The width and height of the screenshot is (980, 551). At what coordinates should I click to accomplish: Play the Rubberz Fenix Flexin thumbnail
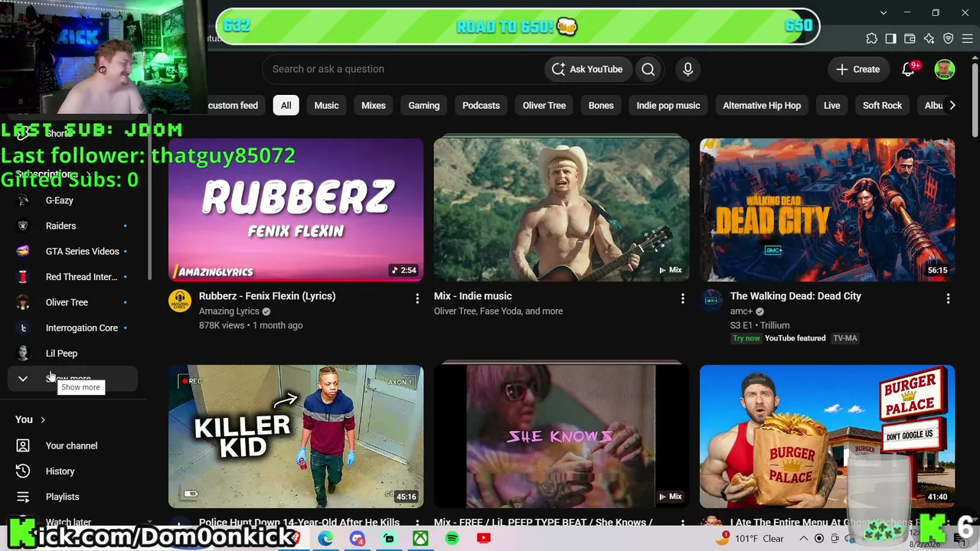[296, 210]
